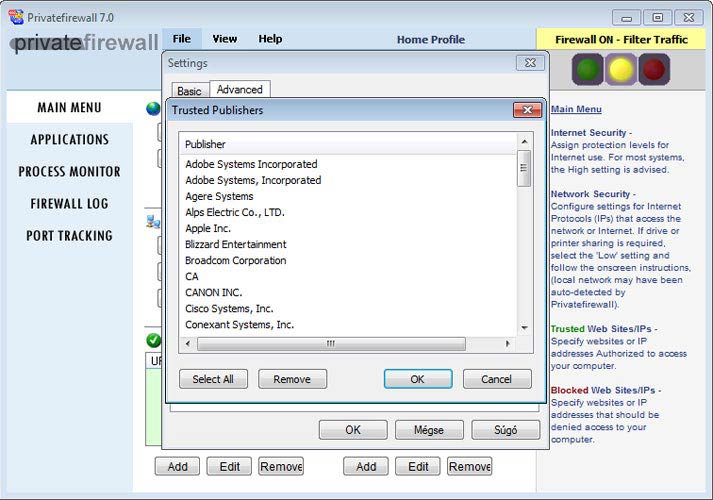Maximize the Privatefirewall window
The height and width of the screenshot is (500, 713).
click(658, 18)
